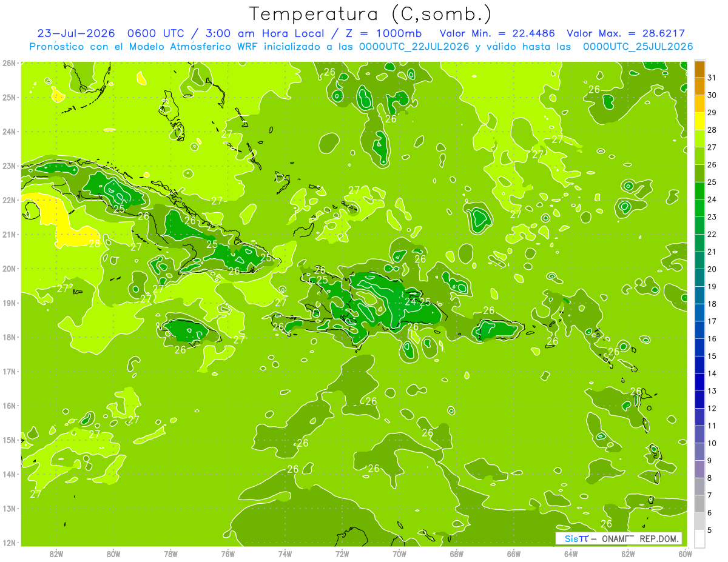Pick the purple swatch between 8 and 9
728x562 pixels.
coord(699,469)
